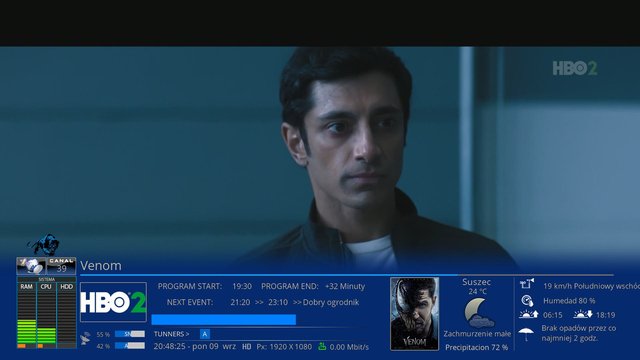This screenshot has height=360, width=640.
Task: Click the moon and cloud weather icon
Action: (478, 313)
